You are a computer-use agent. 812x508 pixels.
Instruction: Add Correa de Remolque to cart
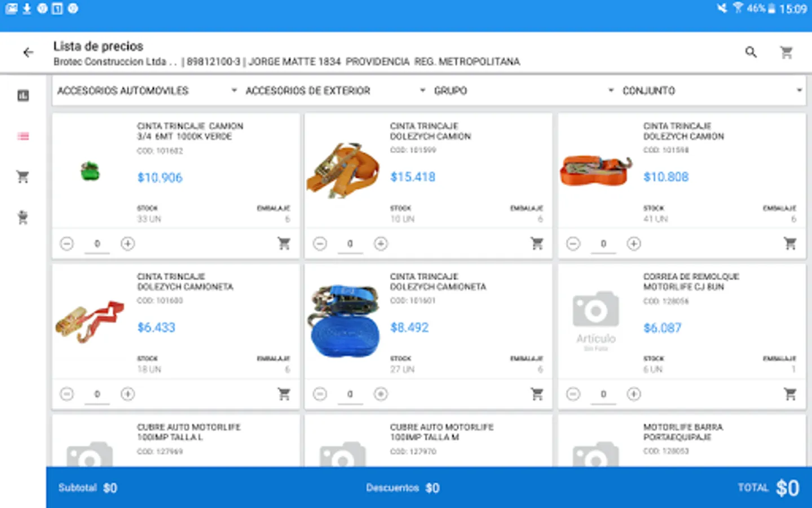pyautogui.click(x=790, y=394)
